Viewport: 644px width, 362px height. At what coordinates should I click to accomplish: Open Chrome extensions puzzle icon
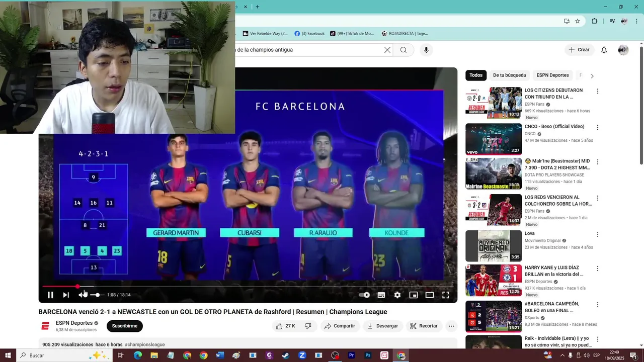click(x=594, y=21)
